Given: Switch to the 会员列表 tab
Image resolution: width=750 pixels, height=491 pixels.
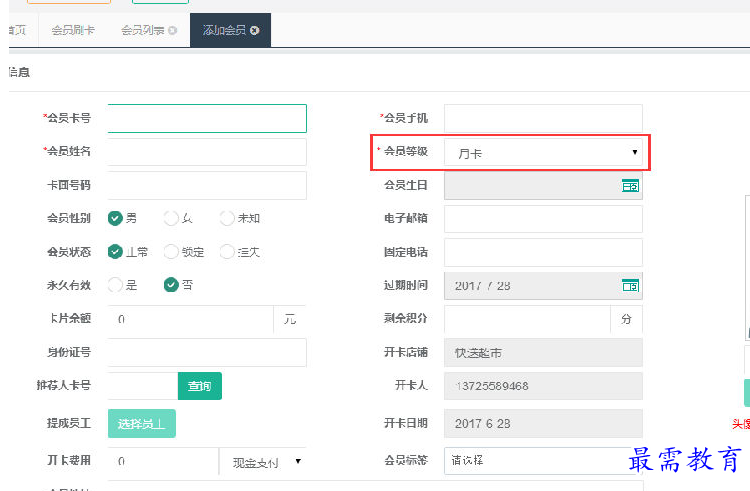Looking at the screenshot, I should pyautogui.click(x=149, y=30).
